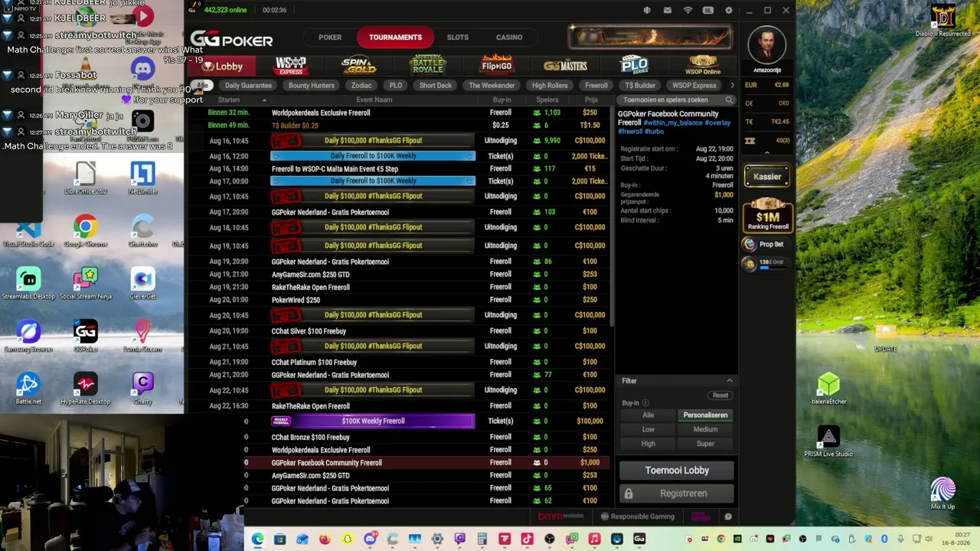This screenshot has width=980, height=551.
Task: Open the Prop Bet icon
Action: tap(750, 244)
